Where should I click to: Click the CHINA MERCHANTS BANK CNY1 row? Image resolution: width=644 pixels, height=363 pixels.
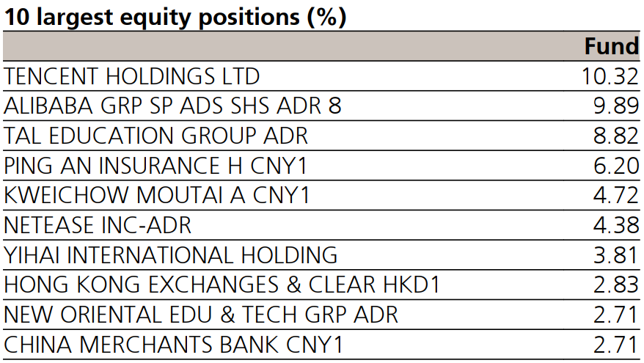tap(174, 344)
